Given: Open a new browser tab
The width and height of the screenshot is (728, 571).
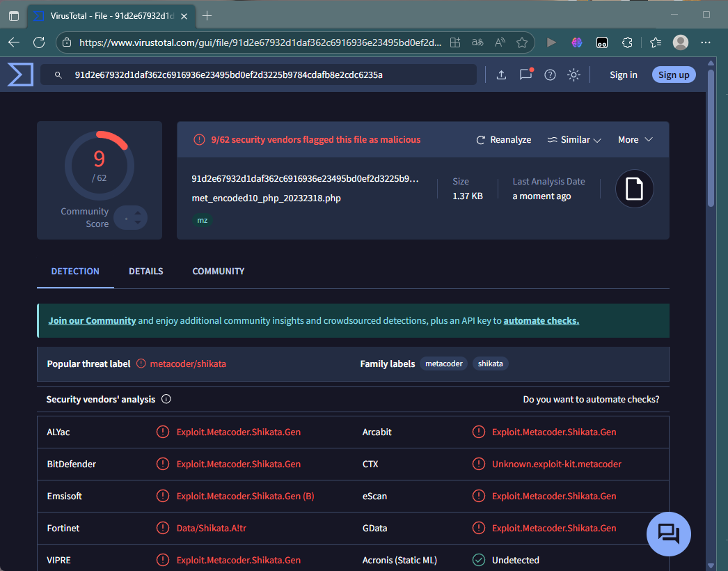Looking at the screenshot, I should tap(207, 16).
